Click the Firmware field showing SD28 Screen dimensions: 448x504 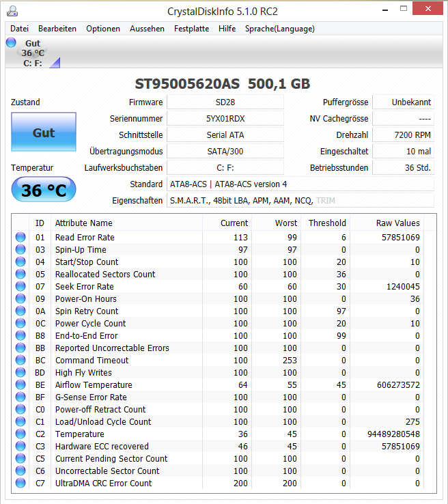tap(225, 102)
